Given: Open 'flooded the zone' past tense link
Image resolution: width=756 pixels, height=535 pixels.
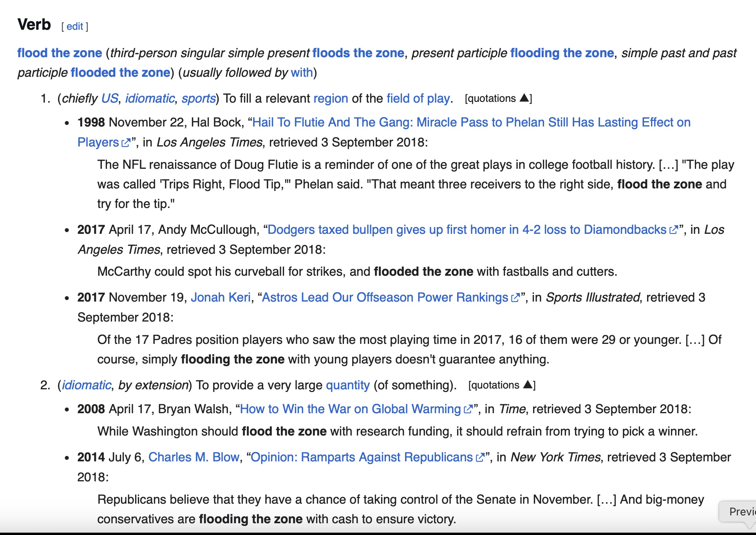Looking at the screenshot, I should [120, 72].
